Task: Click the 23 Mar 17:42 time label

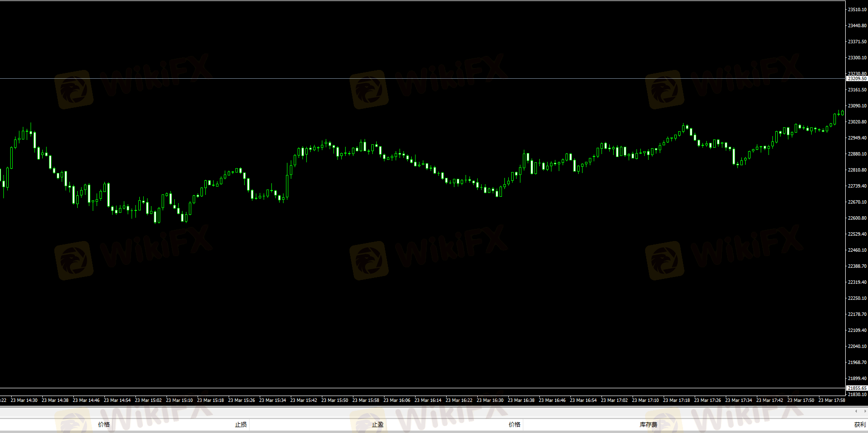Action: point(770,400)
